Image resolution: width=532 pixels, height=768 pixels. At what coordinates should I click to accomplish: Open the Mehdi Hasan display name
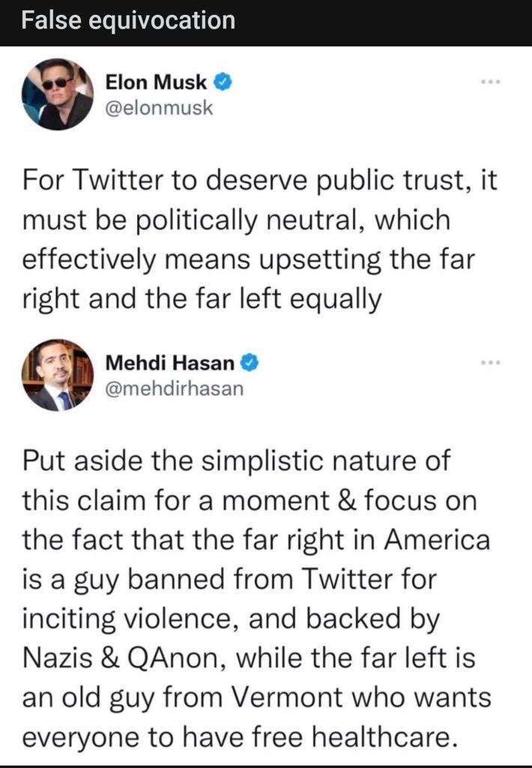click(x=170, y=364)
